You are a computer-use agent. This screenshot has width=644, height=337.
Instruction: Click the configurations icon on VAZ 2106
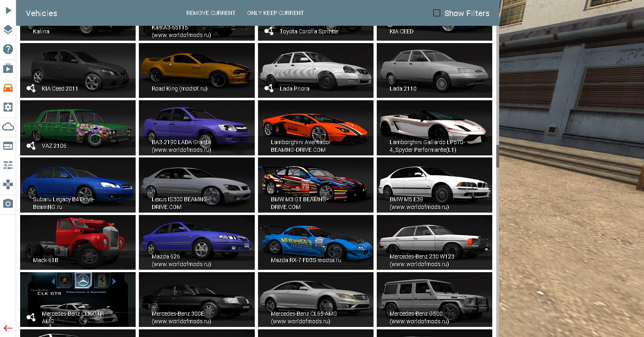point(31,145)
